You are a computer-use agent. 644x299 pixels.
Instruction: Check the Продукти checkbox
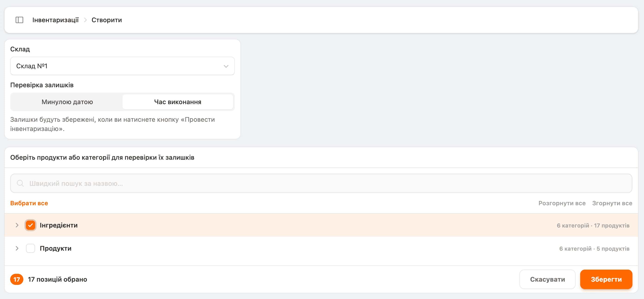pos(31,249)
